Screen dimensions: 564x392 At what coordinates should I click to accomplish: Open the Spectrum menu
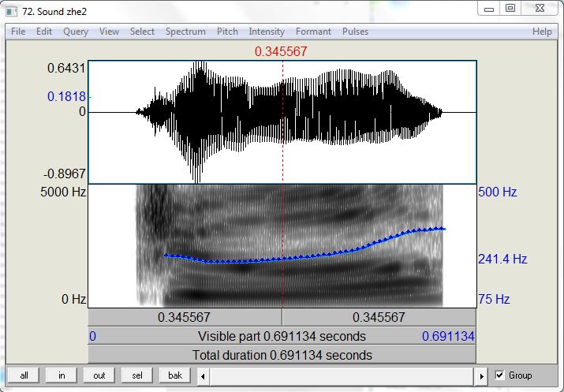[x=185, y=32]
